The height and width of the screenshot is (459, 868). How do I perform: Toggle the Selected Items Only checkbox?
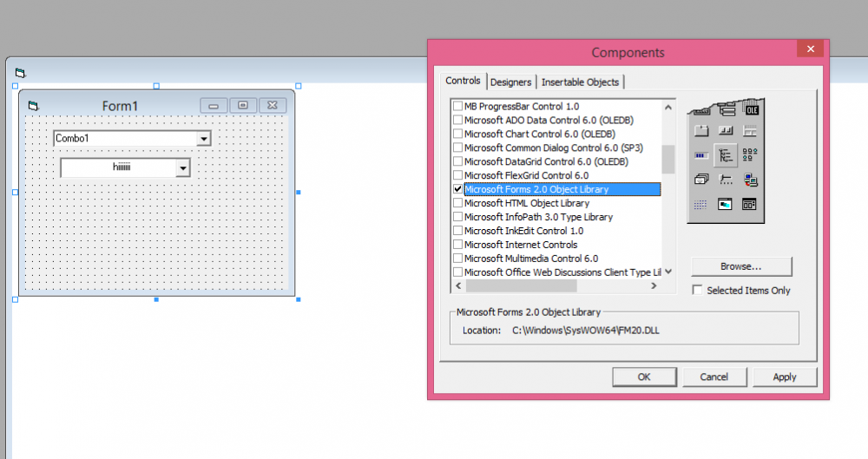[x=698, y=290]
